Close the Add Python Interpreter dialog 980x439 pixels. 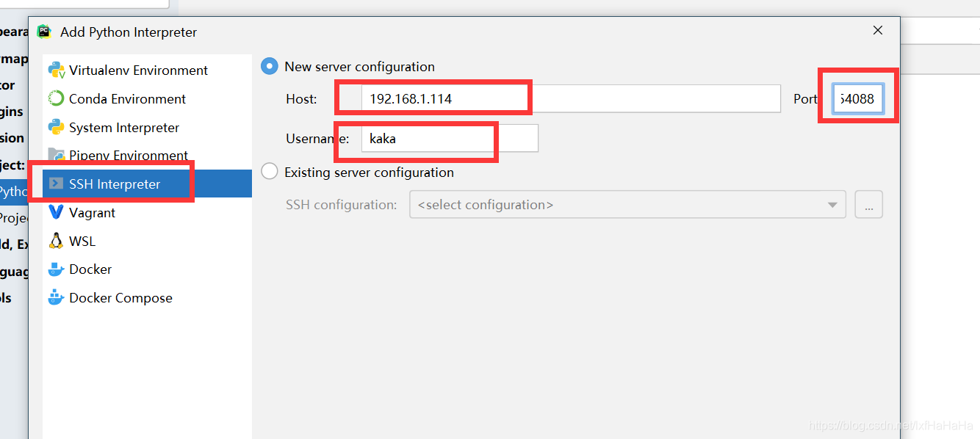pyautogui.click(x=878, y=31)
